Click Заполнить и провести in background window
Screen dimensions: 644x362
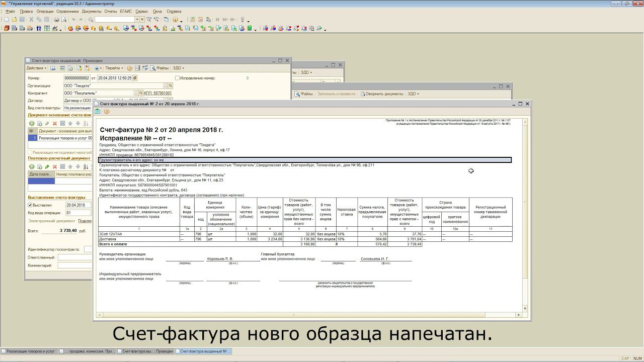click(x=336, y=94)
